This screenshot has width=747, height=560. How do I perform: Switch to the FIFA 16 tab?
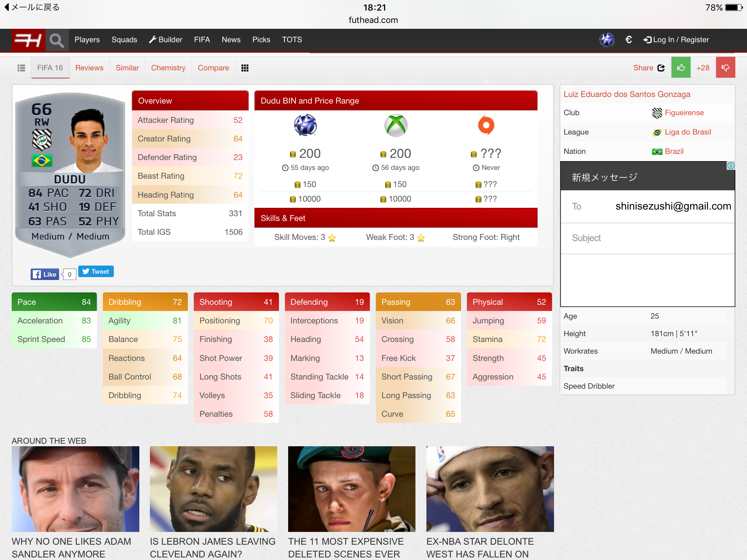click(x=50, y=68)
